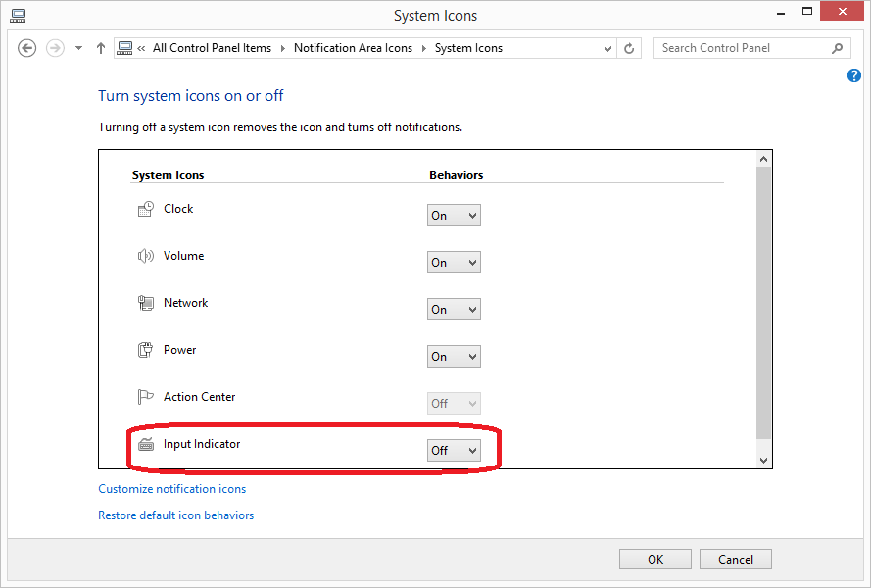The image size is (871, 588).
Task: Click the Back navigation arrow
Action: [26, 48]
